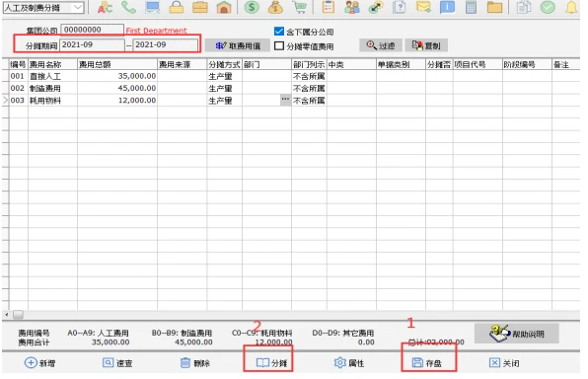Open the clipboard toolbar icon
588x379 pixels.
click(329, 7)
